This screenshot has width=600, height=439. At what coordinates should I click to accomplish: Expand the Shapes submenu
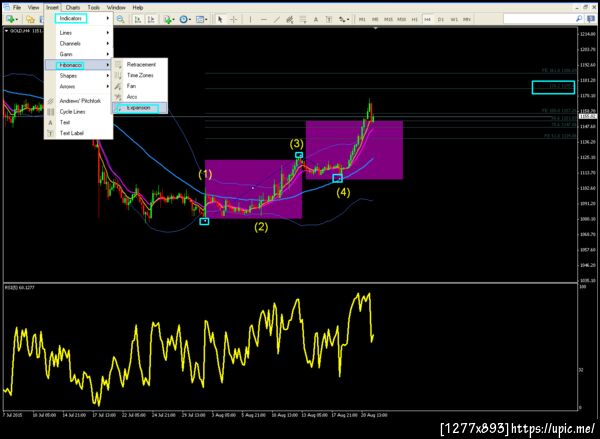pyautogui.click(x=78, y=76)
